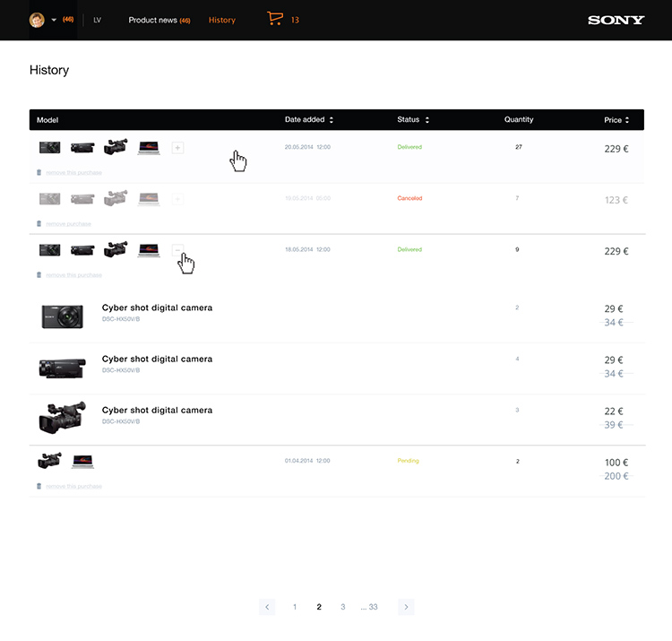Switch language via LV selector
This screenshot has width=672, height=641.
point(98,20)
